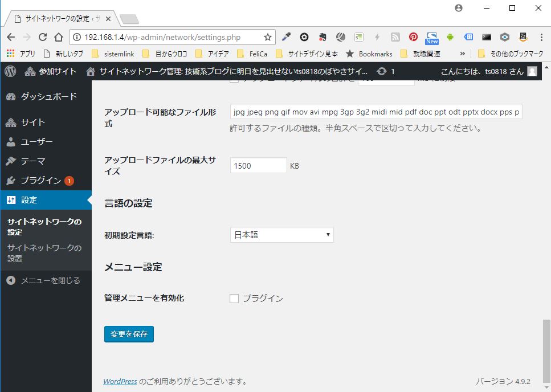Select 設定 in the sidebar menu
Image resolution: width=551 pixels, height=392 pixels.
46,200
